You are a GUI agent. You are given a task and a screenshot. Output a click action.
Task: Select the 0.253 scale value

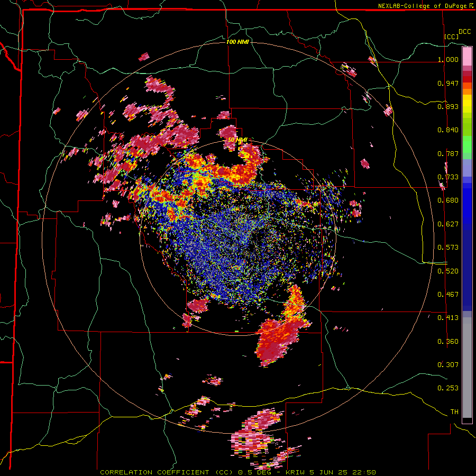pyautogui.click(x=448, y=388)
